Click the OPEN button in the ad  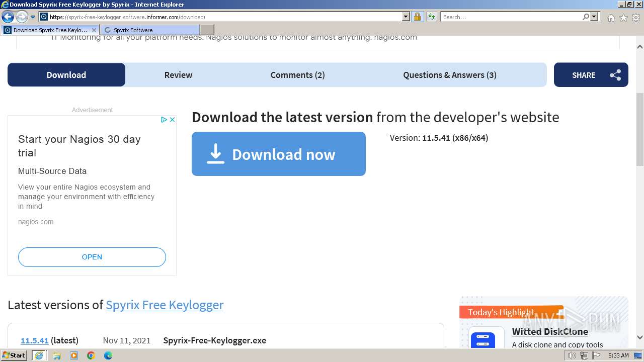[92, 257]
